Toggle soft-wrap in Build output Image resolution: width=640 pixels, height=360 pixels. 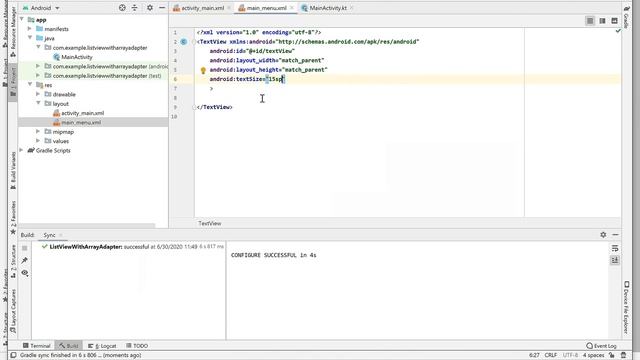coord(615,248)
